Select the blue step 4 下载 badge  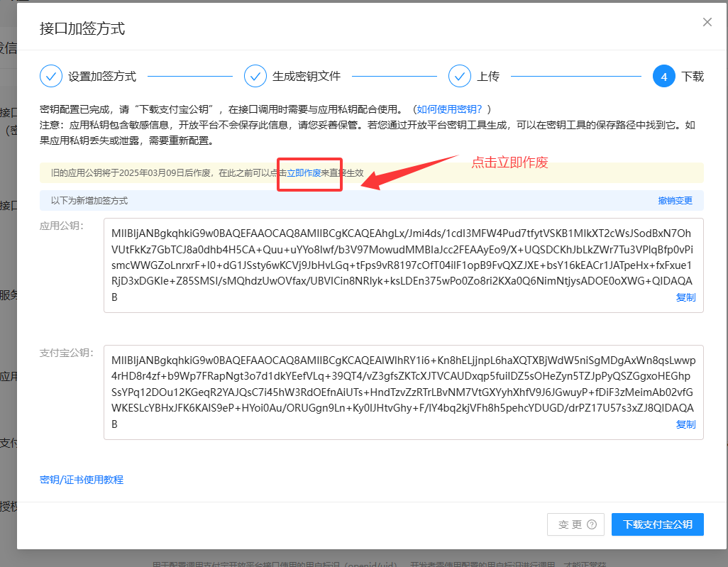(664, 76)
